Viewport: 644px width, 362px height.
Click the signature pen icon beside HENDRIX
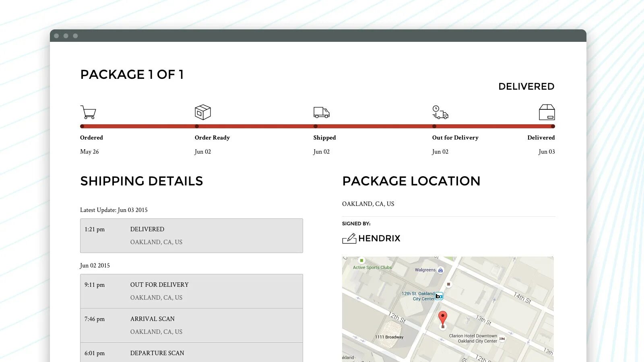point(349,239)
